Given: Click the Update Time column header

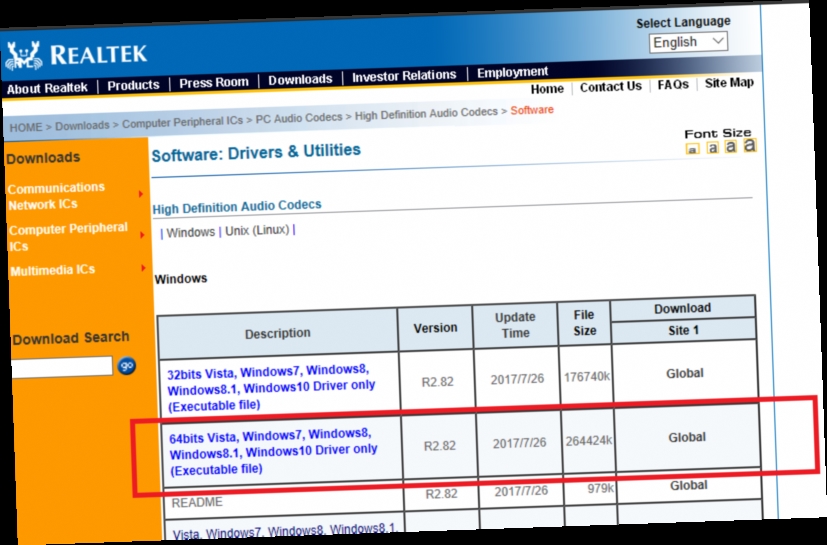Looking at the screenshot, I should coord(515,325).
